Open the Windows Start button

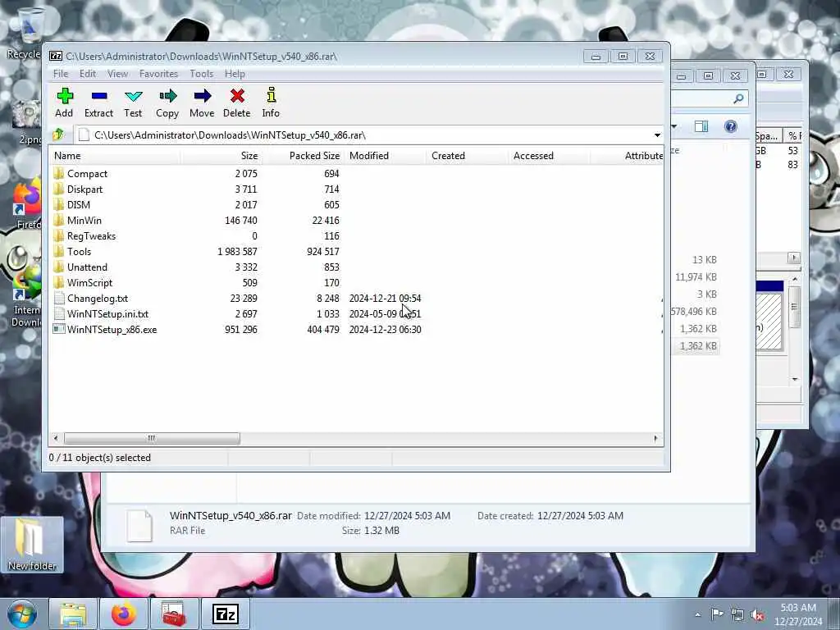(22, 614)
